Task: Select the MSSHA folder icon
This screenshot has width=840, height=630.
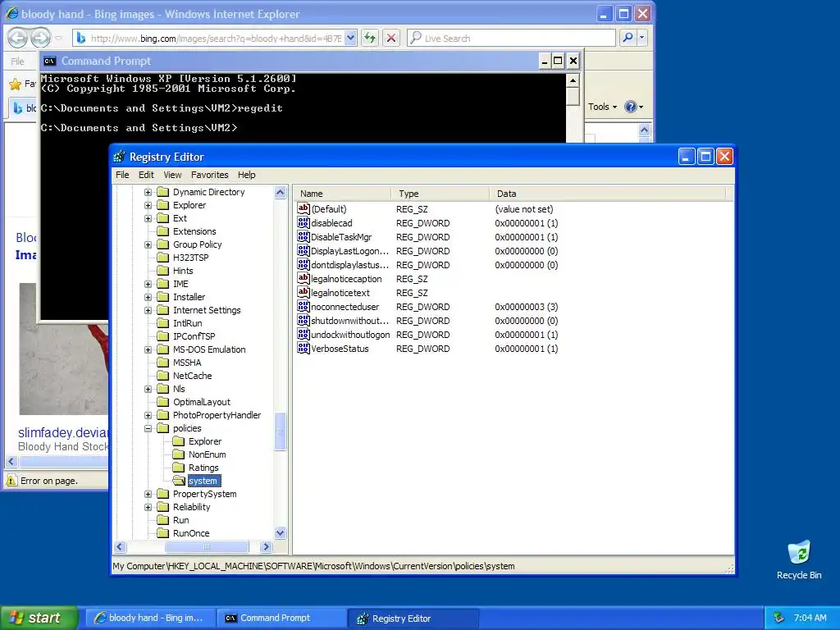Action: pyautogui.click(x=163, y=362)
